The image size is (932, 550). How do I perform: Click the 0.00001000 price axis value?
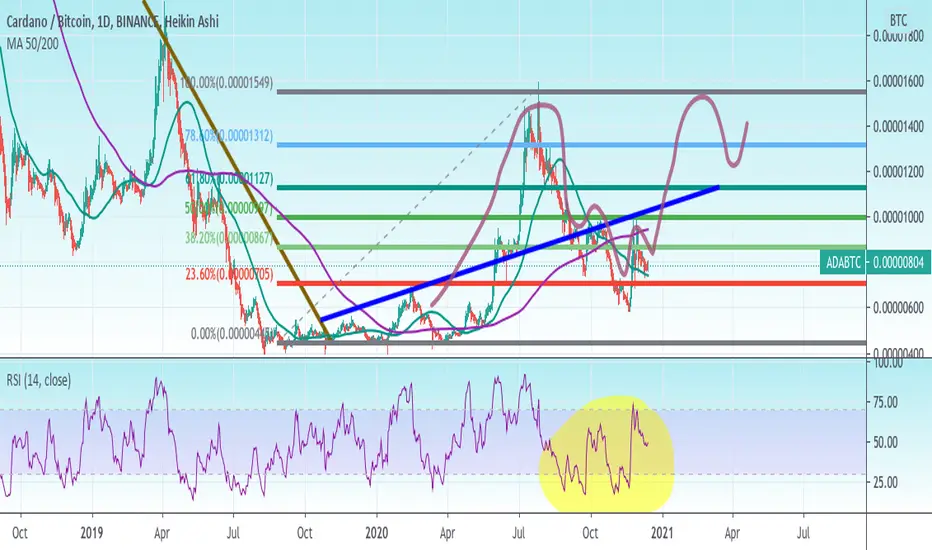pyautogui.click(x=898, y=217)
